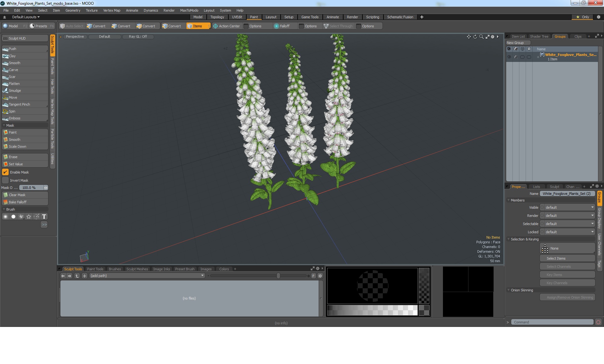Toggle the Enable Mask checkbox
This screenshot has width=604, height=364.
tap(5, 172)
